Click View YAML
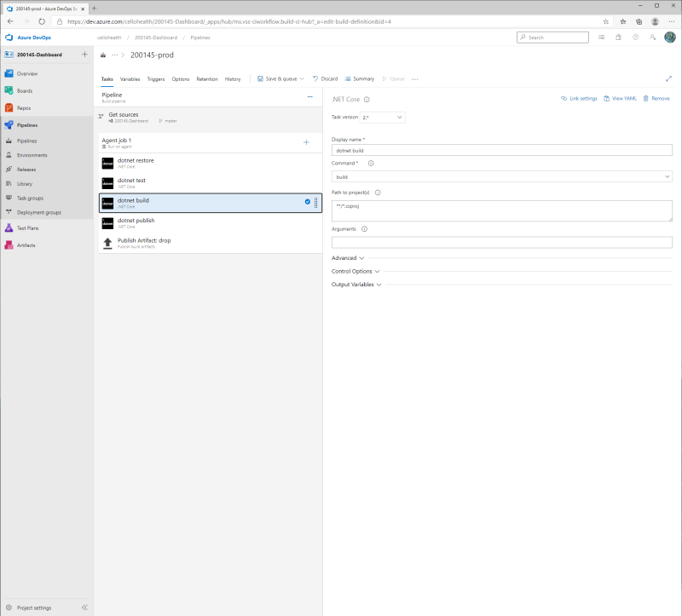Viewport: 682px width, 616px height. 621,99
